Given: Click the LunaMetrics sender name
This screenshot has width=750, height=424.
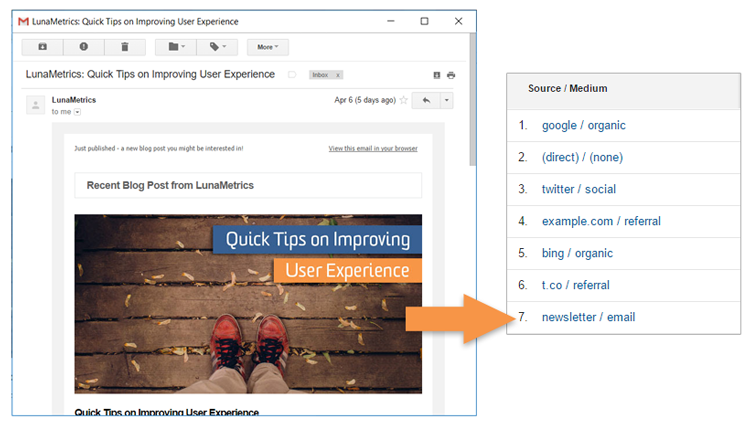Looking at the screenshot, I should (x=74, y=100).
